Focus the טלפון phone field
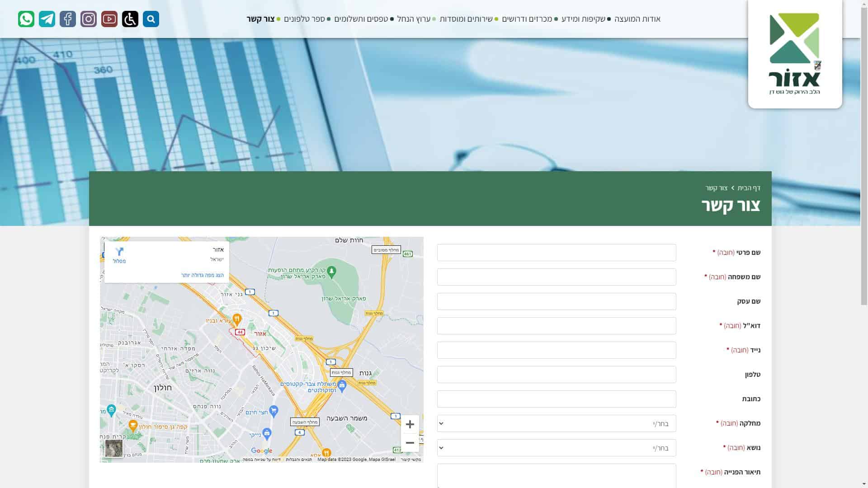 557,375
